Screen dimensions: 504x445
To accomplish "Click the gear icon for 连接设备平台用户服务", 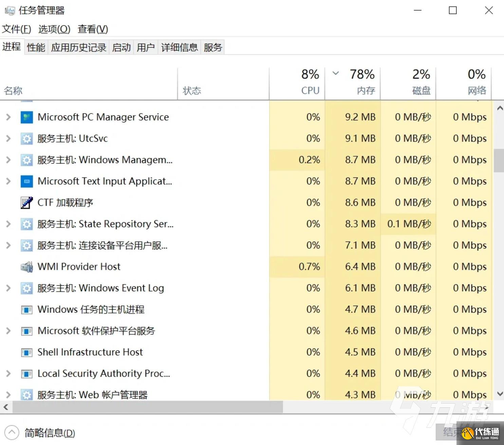I will click(26, 246).
